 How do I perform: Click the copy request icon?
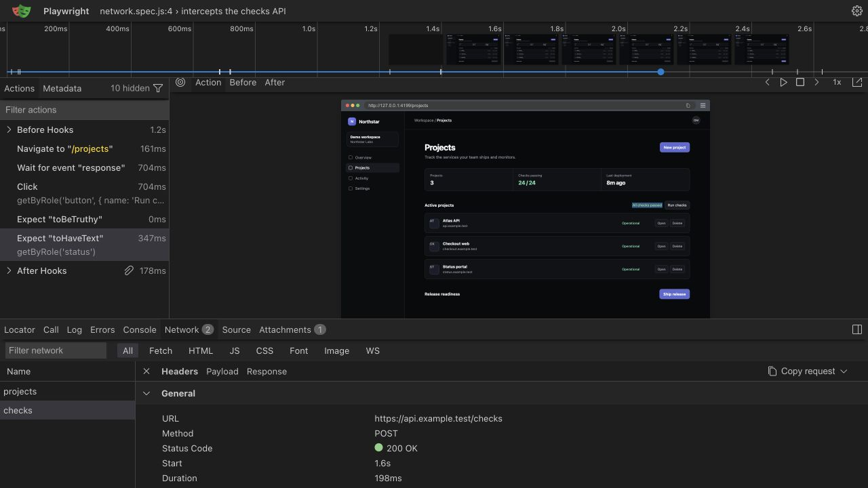click(x=772, y=371)
